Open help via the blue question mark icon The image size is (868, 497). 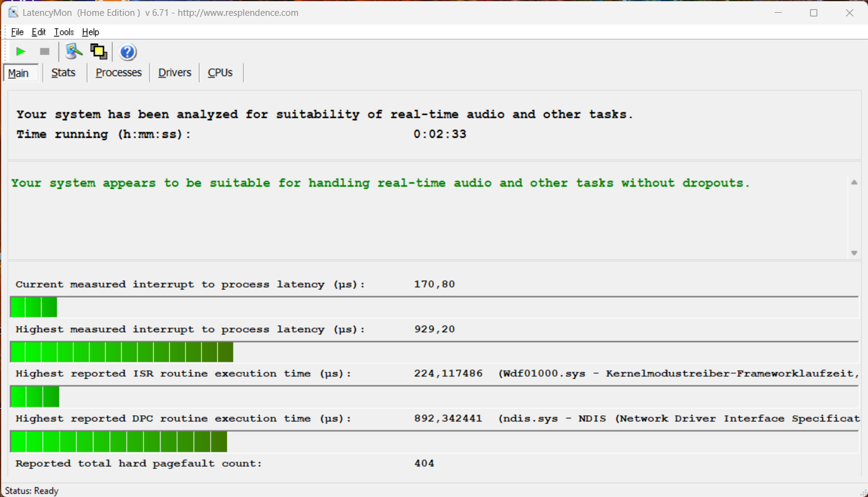(128, 52)
